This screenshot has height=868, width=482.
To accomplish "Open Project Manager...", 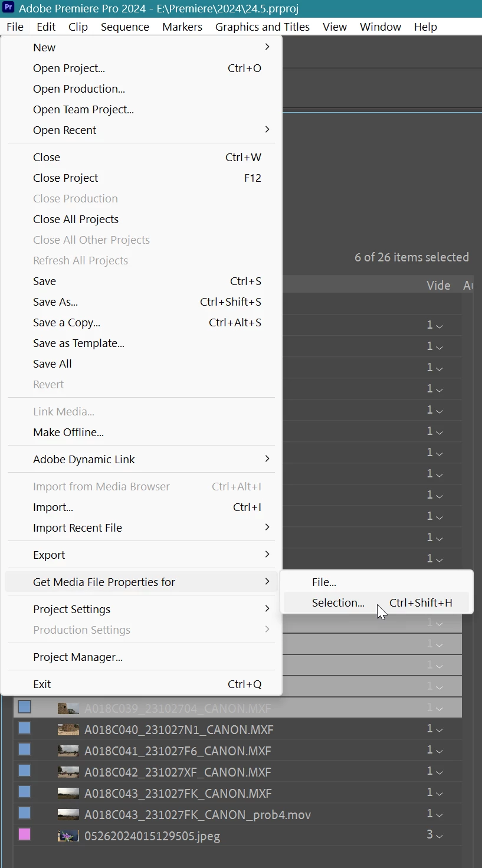I will tap(141, 657).
